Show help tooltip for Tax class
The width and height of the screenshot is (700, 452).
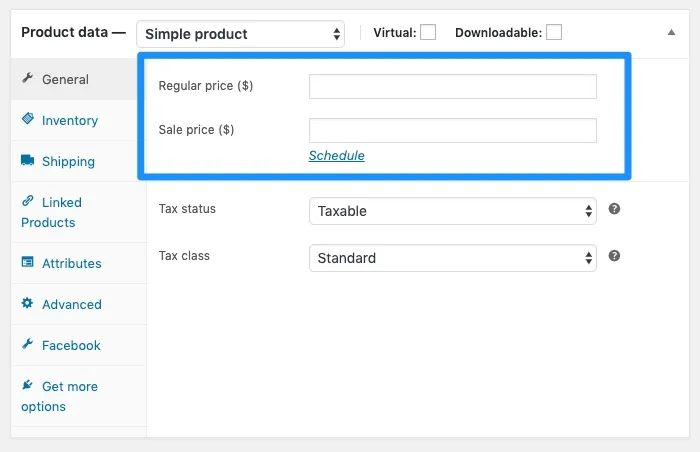pos(615,256)
